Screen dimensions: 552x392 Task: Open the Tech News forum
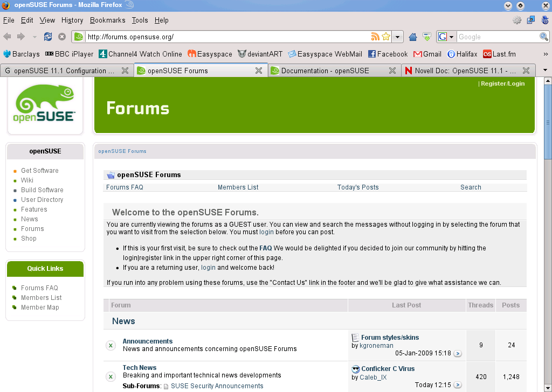[140, 367]
